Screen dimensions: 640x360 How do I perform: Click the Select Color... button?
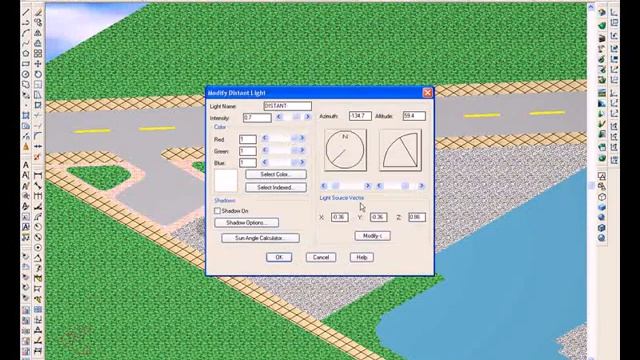click(x=276, y=174)
